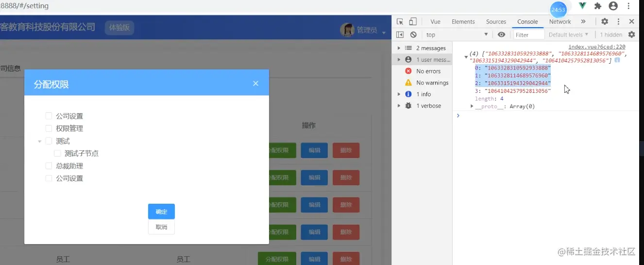The image size is (644, 265).
Task: Toggle the console sidebar icon
Action: point(400,35)
